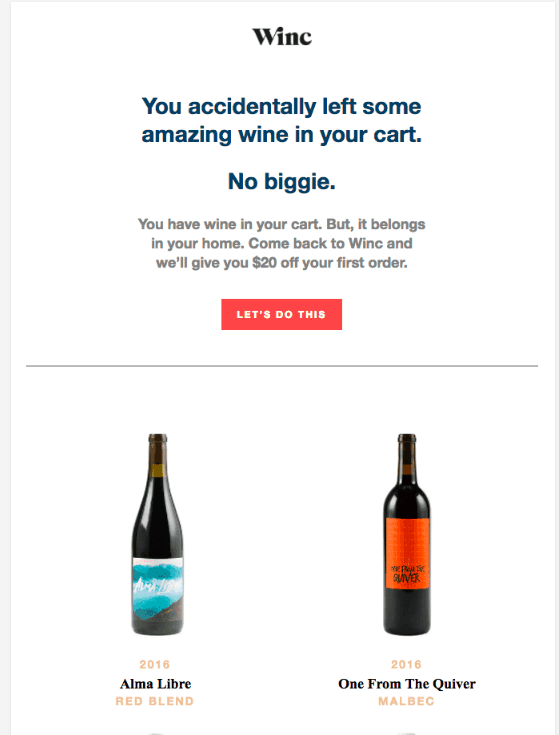This screenshot has width=559, height=735.
Task: Click the 'No biggie.' subheading
Action: pyautogui.click(x=282, y=181)
